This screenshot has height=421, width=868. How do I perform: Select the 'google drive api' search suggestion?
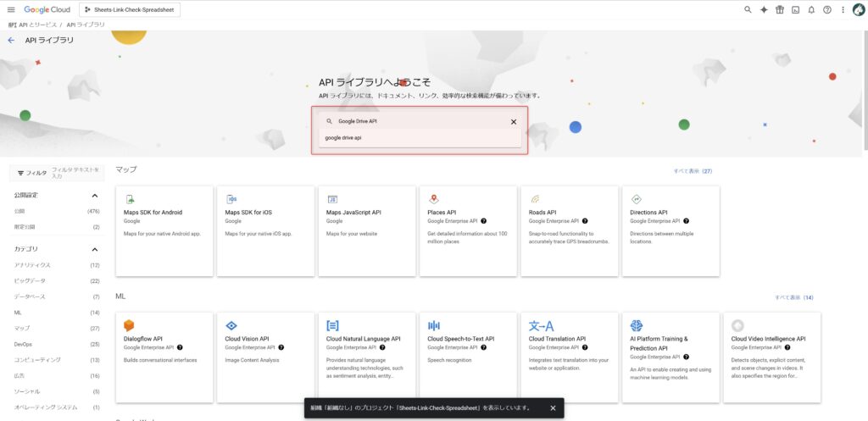343,137
